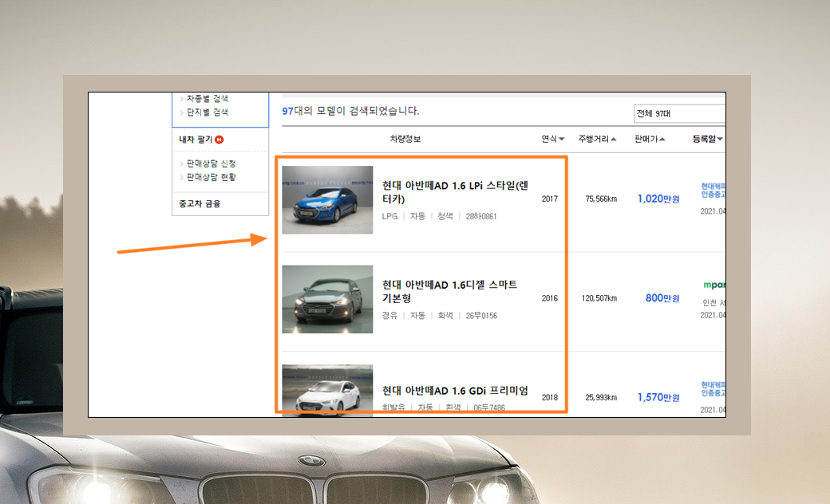The width and height of the screenshot is (830, 504).
Task: Click the white 아반떼AD GDi car thumbnail
Action: point(327,390)
